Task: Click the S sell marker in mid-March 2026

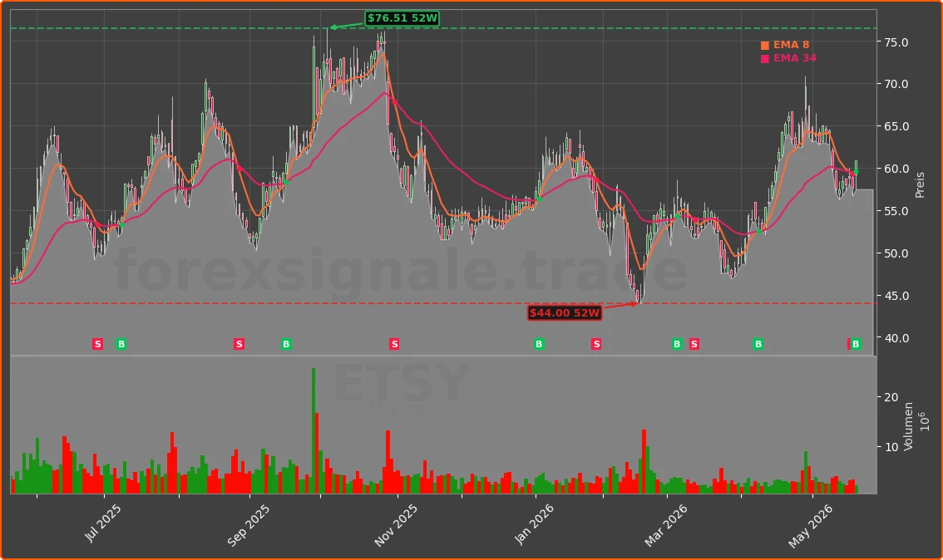Action: [694, 344]
